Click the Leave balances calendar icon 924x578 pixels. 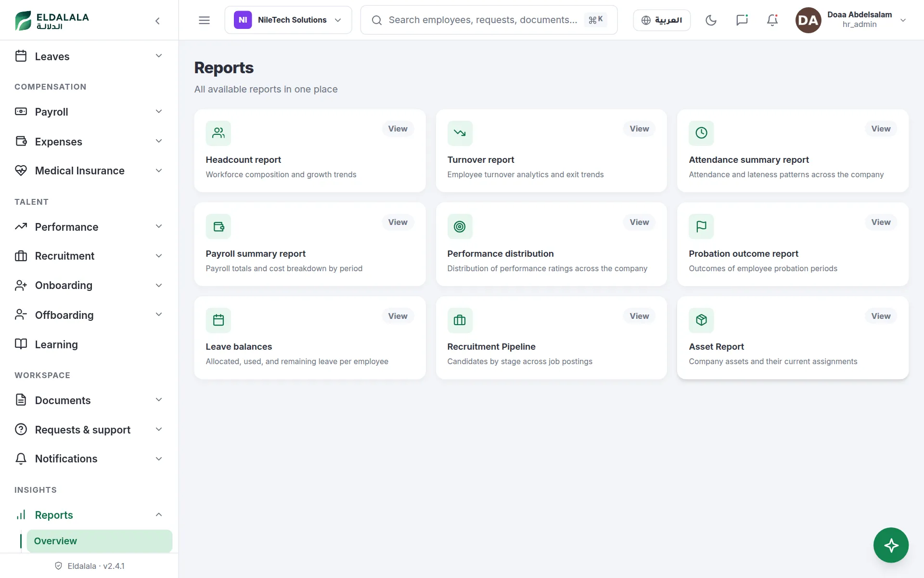[x=218, y=320]
